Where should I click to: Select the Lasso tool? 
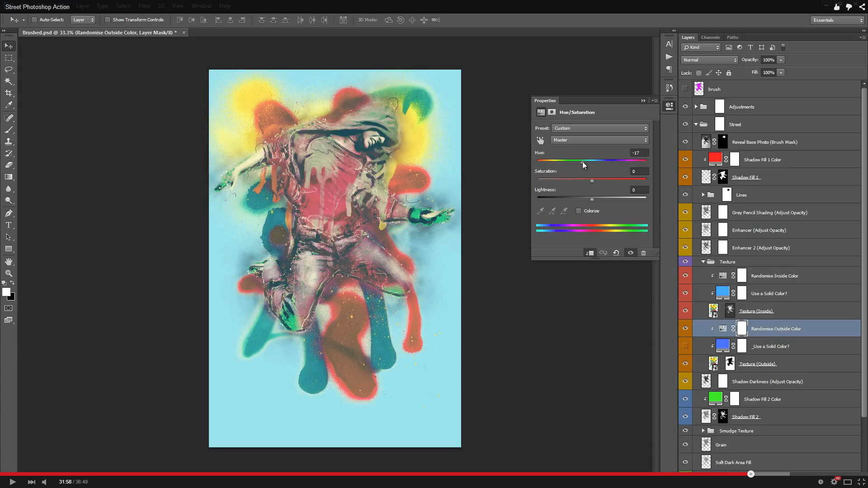coord(9,70)
